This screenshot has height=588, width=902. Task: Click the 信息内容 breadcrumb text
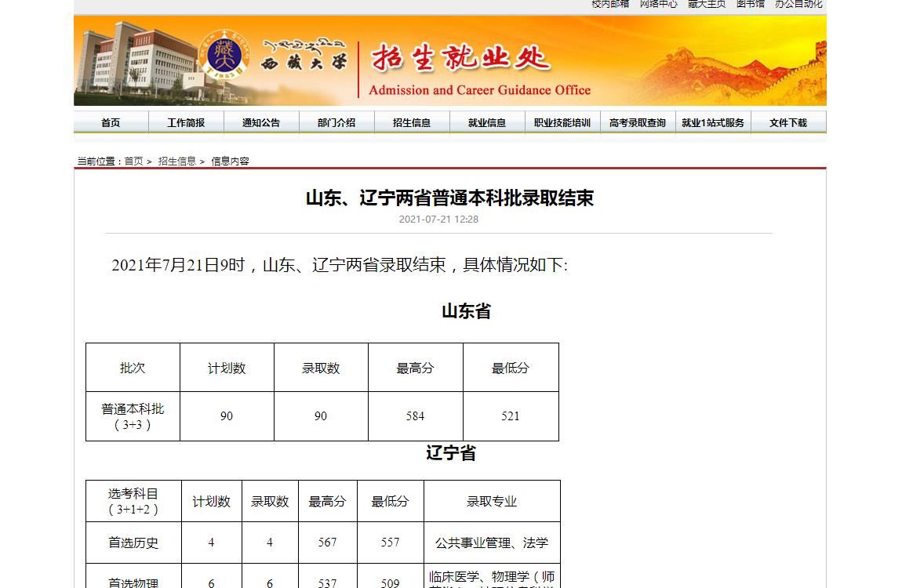tap(230, 162)
